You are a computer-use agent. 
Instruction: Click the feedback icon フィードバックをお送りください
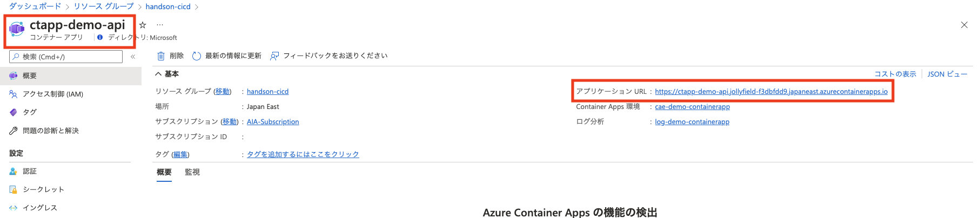click(274, 56)
